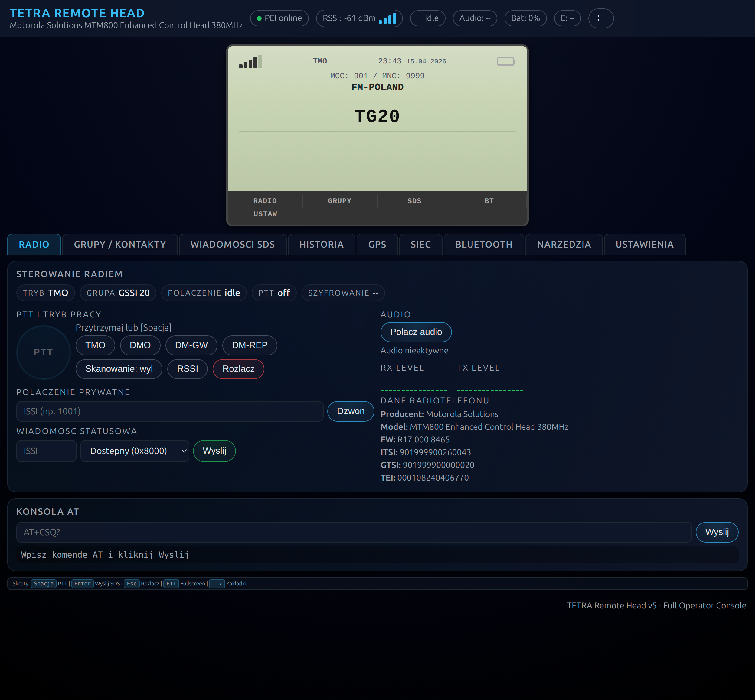The image size is (755, 700).
Task: Click the red Rozlacz button
Action: [x=238, y=368]
